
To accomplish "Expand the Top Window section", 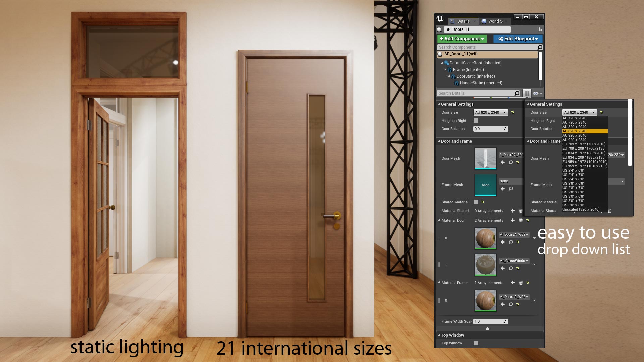I will (x=439, y=335).
